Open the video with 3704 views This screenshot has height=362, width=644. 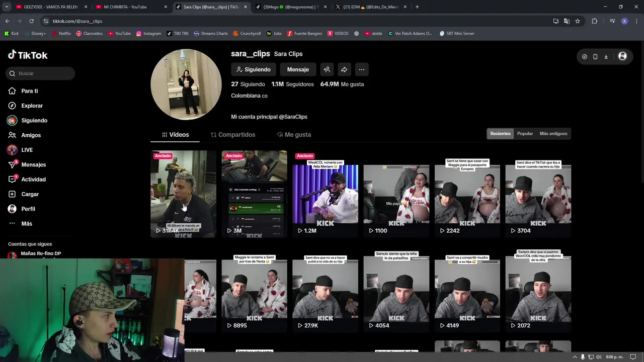[x=538, y=194]
